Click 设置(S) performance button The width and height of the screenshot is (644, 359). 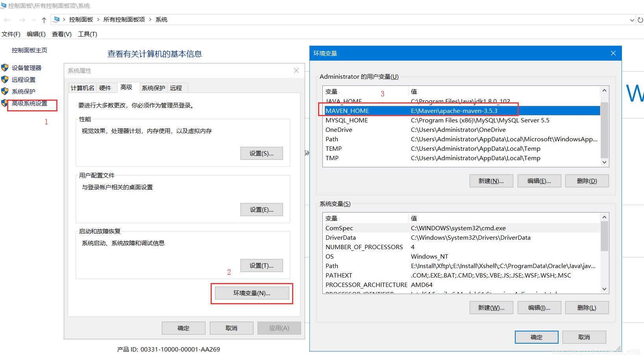262,154
